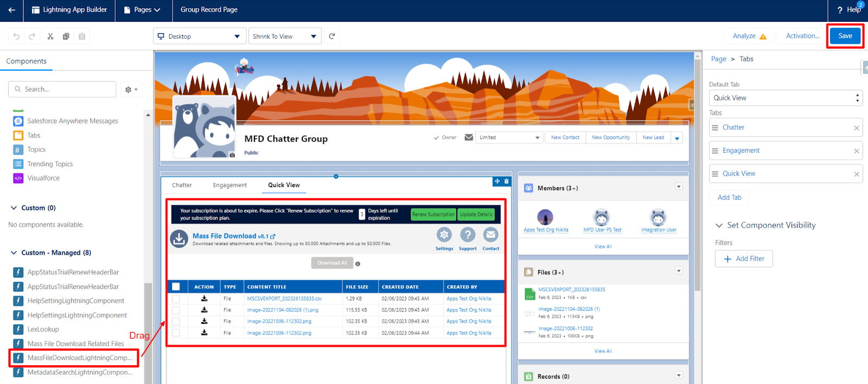Click the undo icon
This screenshot has height=384, width=868.
click(16, 36)
